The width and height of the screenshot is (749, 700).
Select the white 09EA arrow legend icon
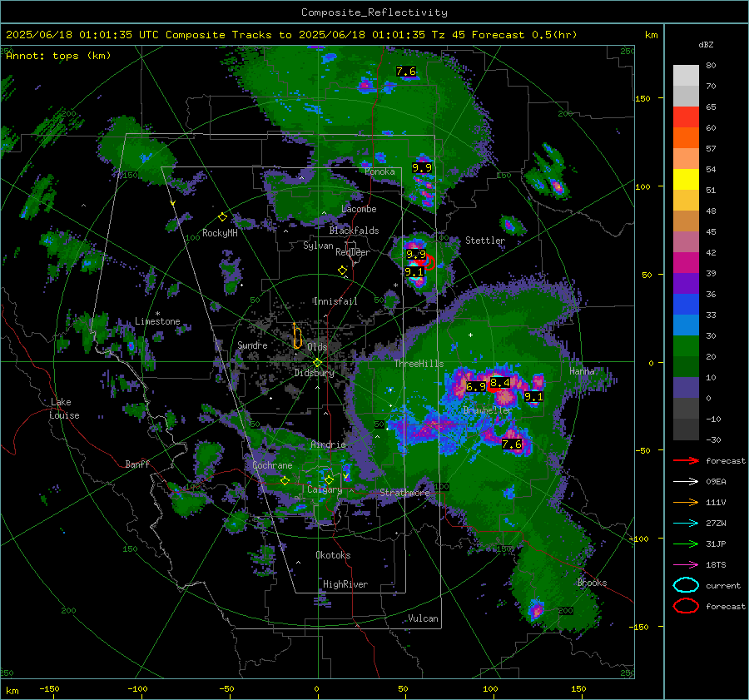point(686,482)
